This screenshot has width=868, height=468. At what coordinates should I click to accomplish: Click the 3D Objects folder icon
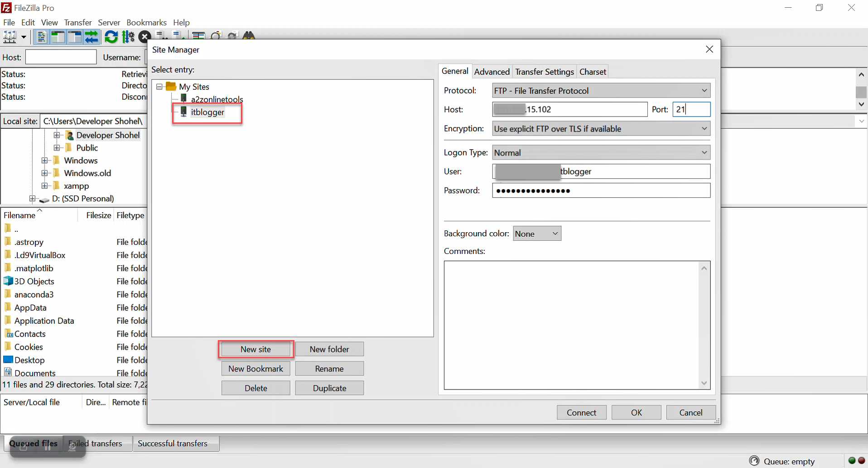(8, 281)
